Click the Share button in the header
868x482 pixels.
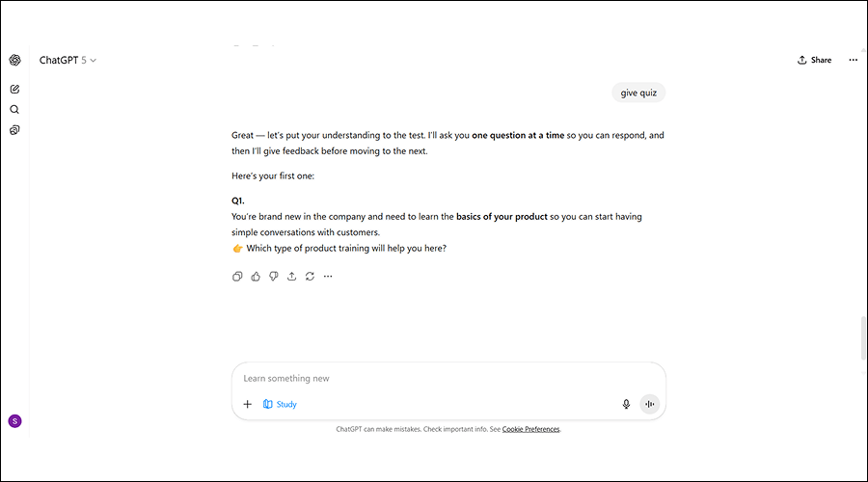(814, 60)
